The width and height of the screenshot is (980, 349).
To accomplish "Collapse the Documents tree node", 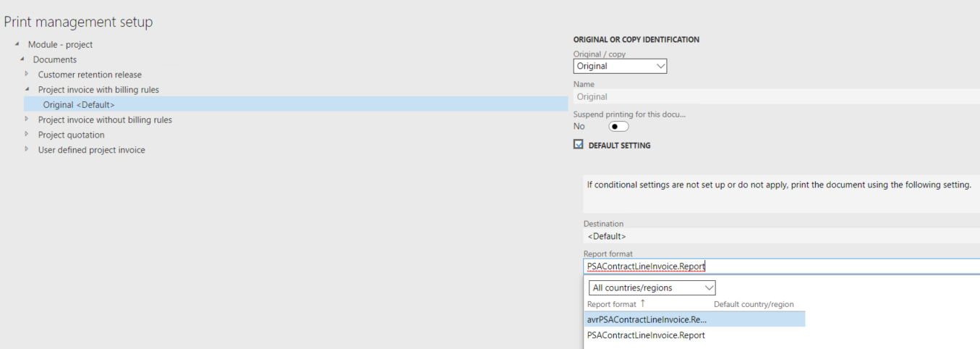I will pyautogui.click(x=22, y=59).
